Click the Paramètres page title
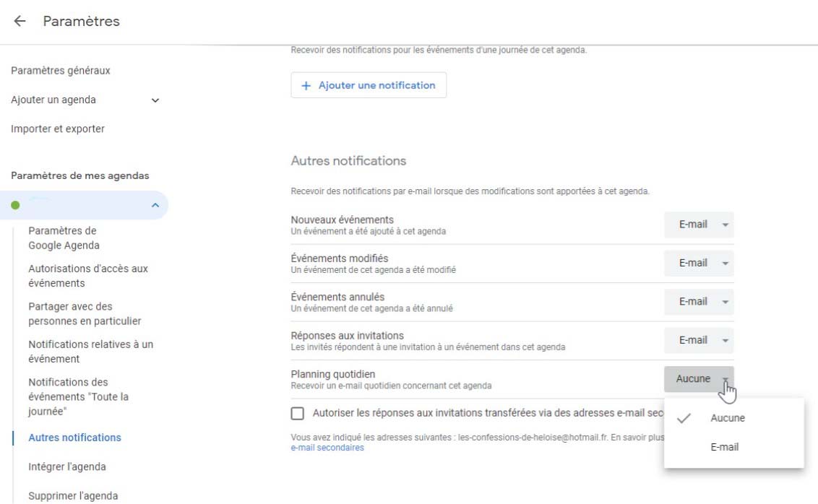This screenshot has width=818, height=504. tap(82, 22)
